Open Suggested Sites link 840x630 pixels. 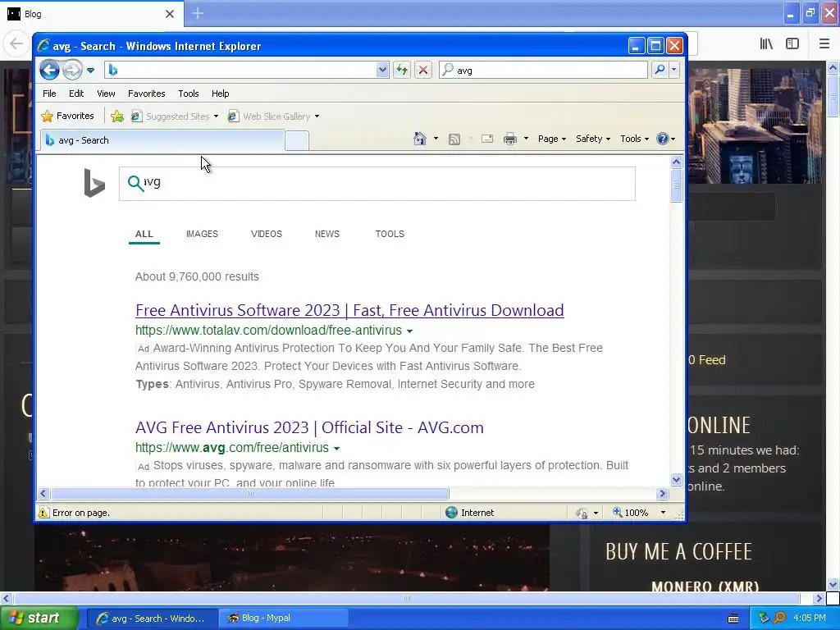(x=175, y=116)
